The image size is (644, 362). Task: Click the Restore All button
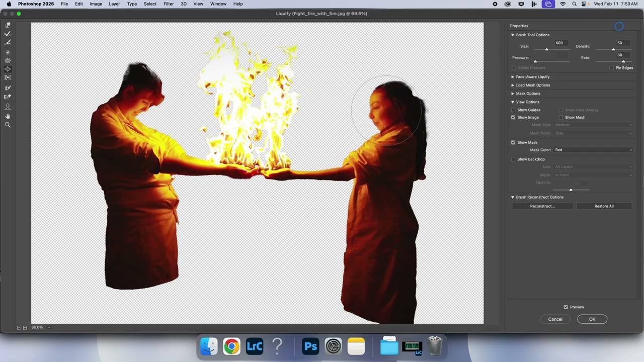pos(604,206)
